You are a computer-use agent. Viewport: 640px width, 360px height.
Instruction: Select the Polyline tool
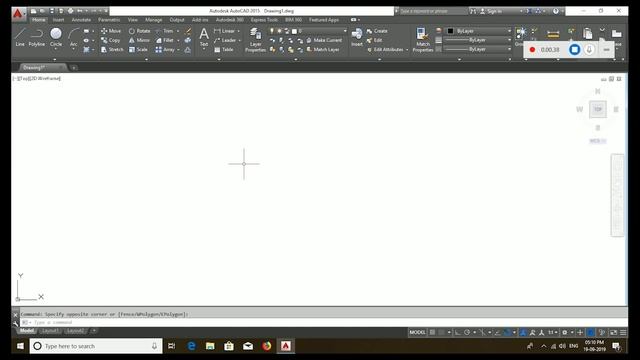click(x=37, y=37)
